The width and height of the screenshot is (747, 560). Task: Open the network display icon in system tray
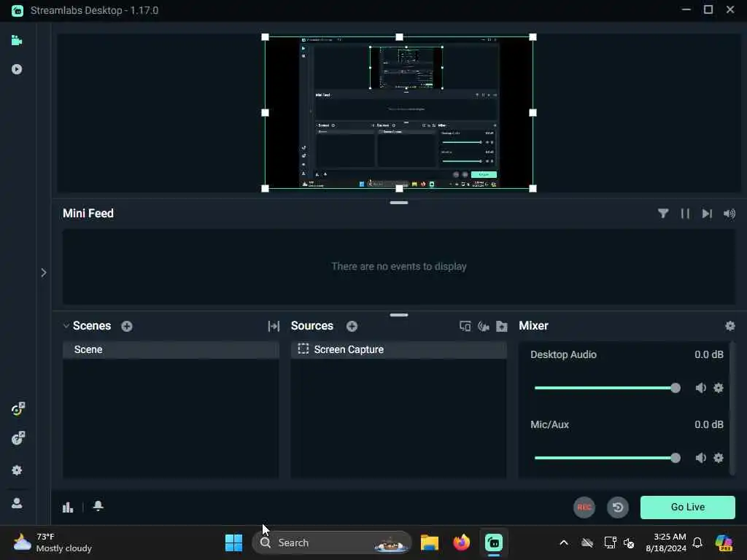click(610, 542)
